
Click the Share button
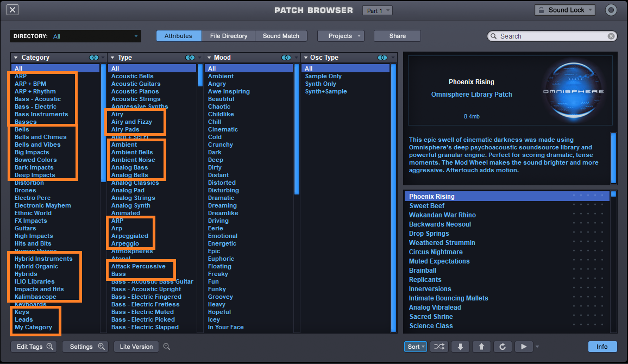(x=397, y=36)
